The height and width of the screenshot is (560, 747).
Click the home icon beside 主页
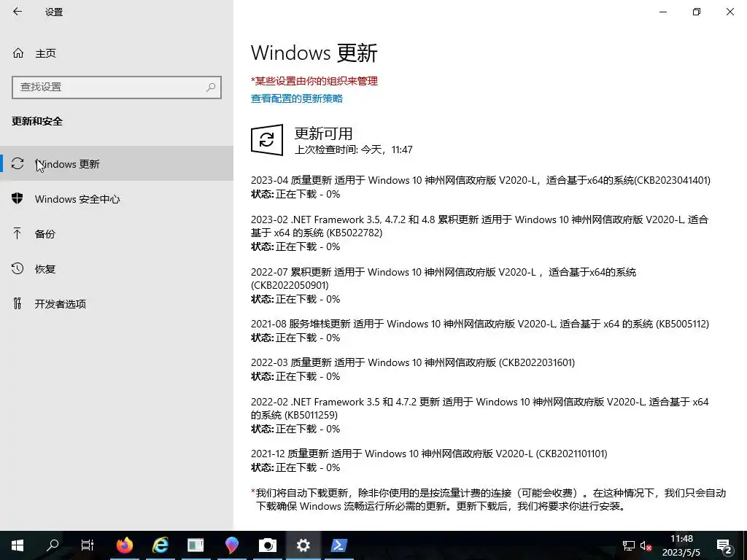18,53
